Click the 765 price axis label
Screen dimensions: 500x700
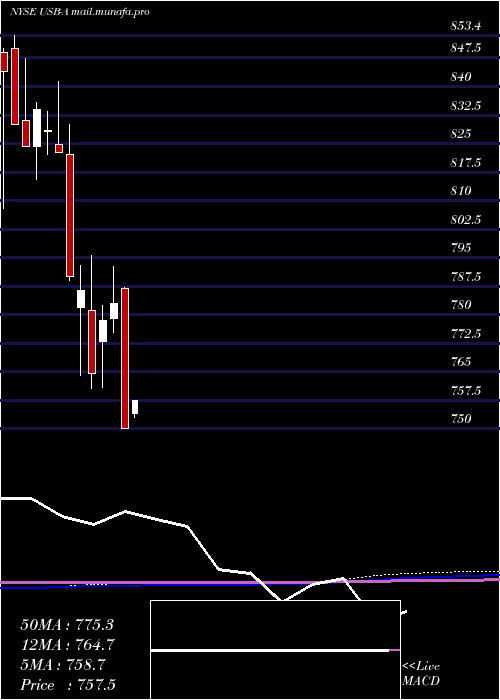[x=461, y=362]
